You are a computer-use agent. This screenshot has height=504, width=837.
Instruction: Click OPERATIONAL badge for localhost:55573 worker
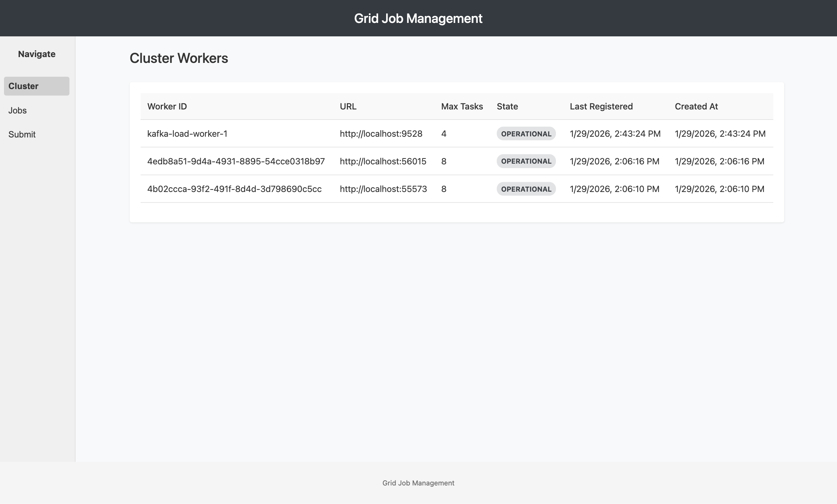526,189
